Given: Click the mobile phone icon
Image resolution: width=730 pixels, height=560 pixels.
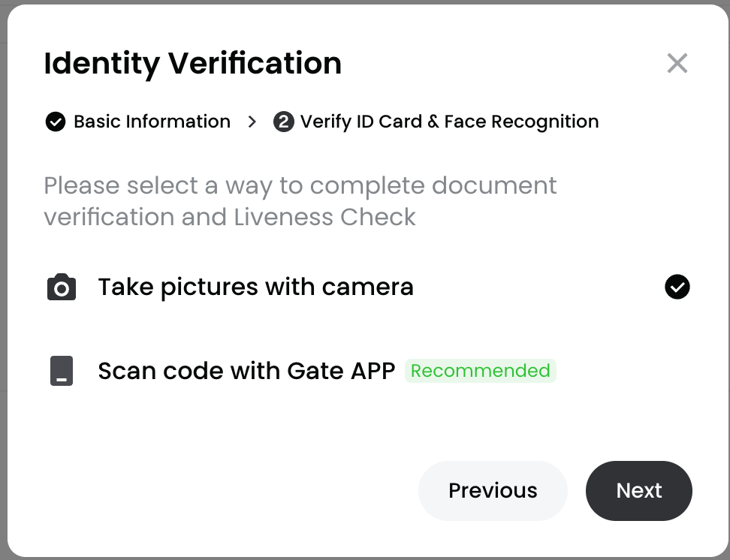Looking at the screenshot, I should coord(62,371).
